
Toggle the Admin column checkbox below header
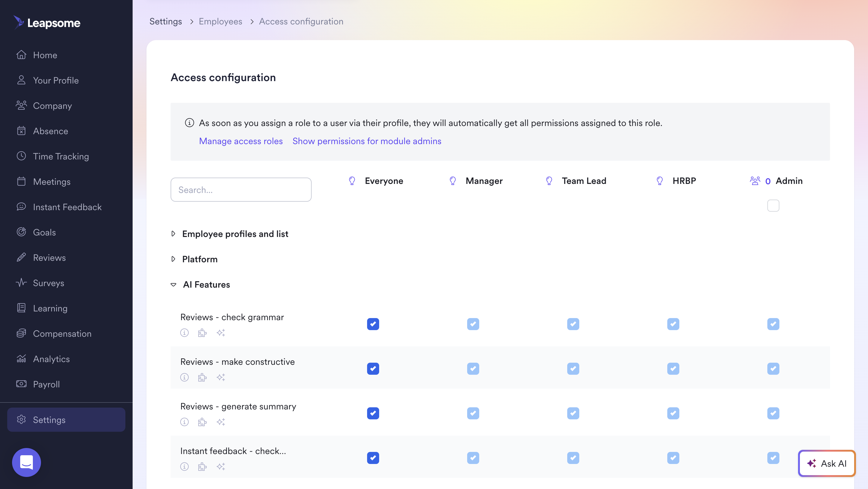(773, 206)
